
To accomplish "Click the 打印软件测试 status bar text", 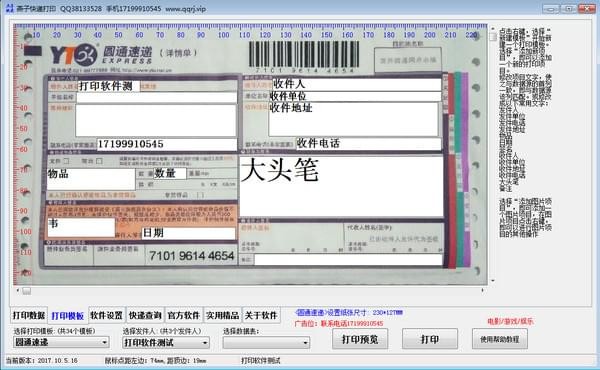I will pyautogui.click(x=261, y=360).
